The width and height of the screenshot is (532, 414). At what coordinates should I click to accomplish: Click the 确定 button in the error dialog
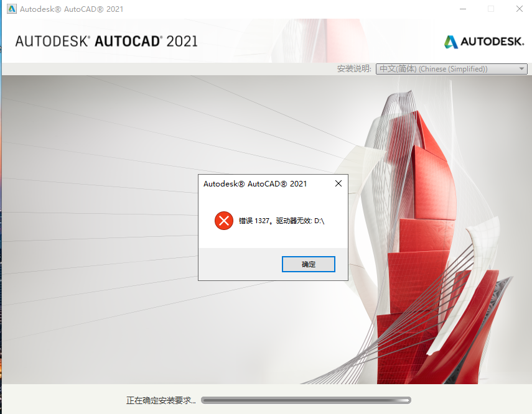(309, 264)
